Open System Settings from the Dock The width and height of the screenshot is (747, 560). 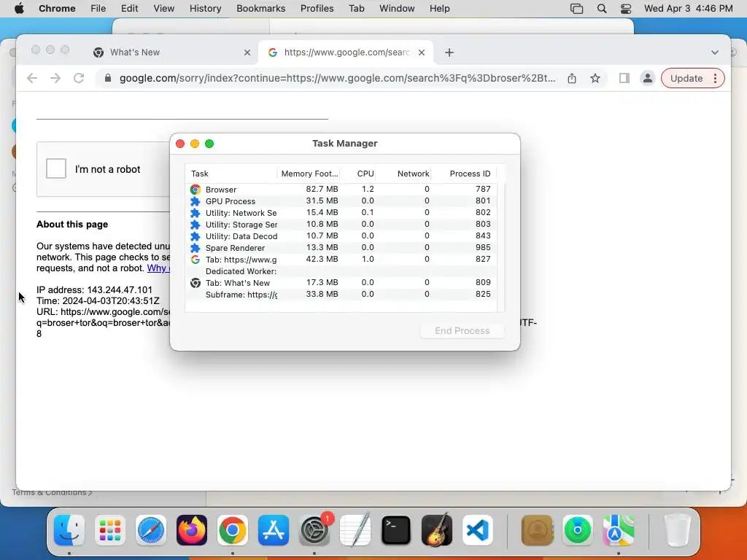pyautogui.click(x=314, y=530)
